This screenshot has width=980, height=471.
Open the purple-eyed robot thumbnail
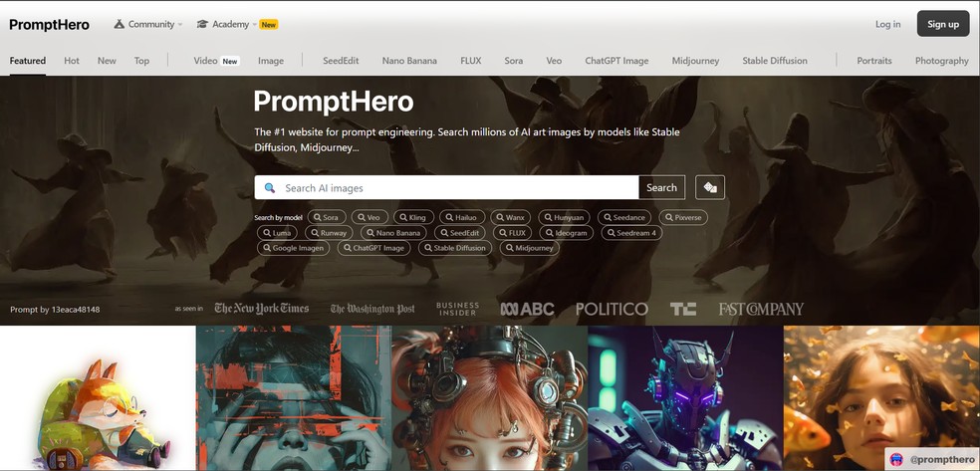tap(685, 398)
